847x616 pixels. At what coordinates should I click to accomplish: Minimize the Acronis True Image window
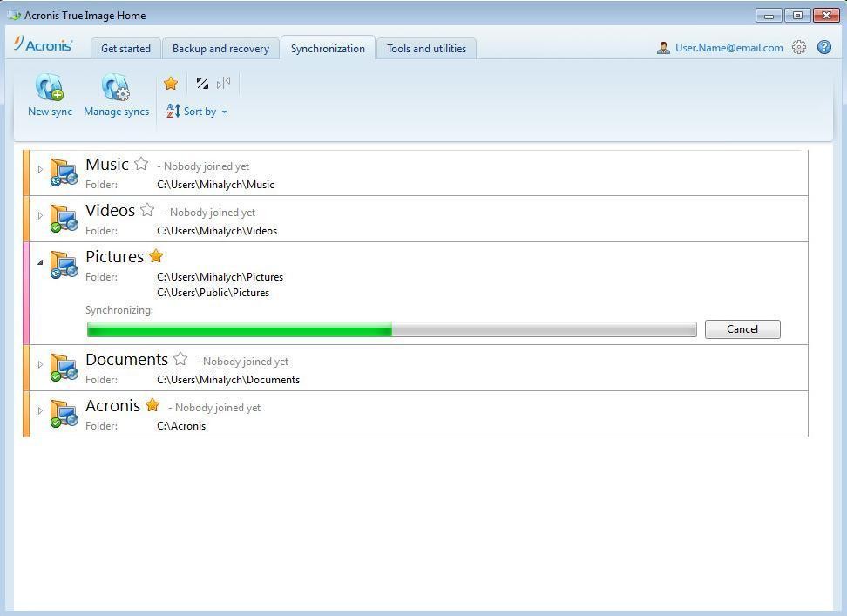click(x=769, y=15)
